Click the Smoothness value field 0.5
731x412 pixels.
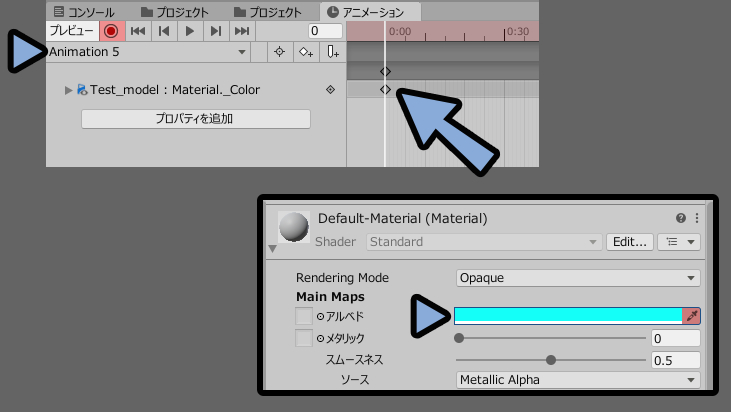[x=676, y=360]
